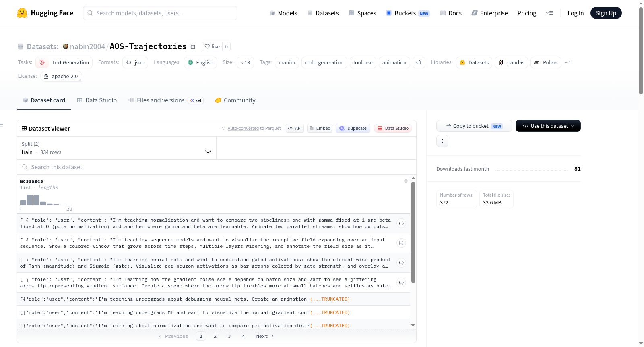Click the sft tag
644x347 pixels.
coord(419,62)
